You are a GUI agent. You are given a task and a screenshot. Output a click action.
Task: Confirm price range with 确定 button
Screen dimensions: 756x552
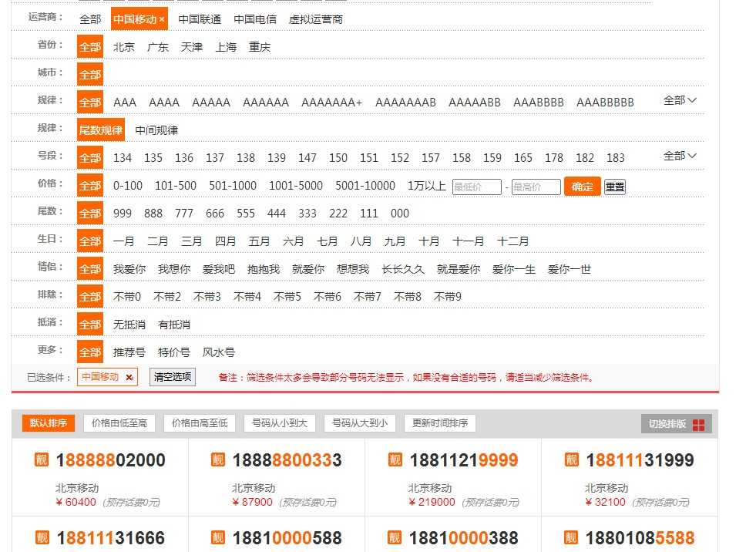583,187
